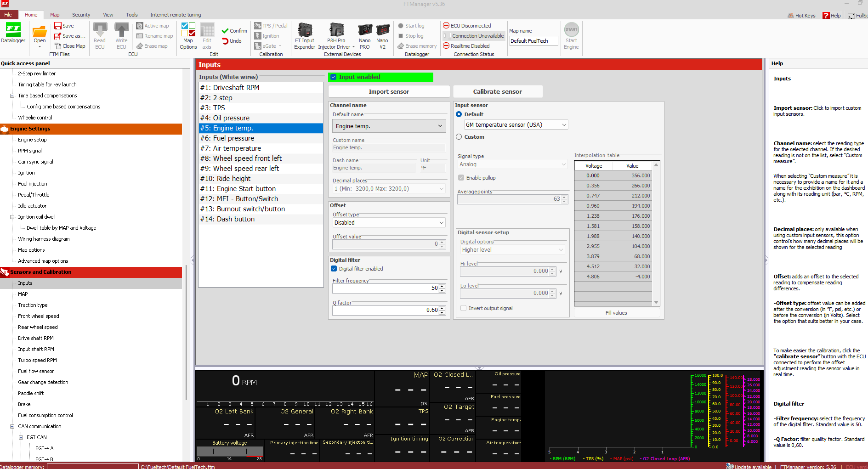This screenshot has width=868, height=469.
Task: Click the Import sensor button
Action: pyautogui.click(x=389, y=91)
